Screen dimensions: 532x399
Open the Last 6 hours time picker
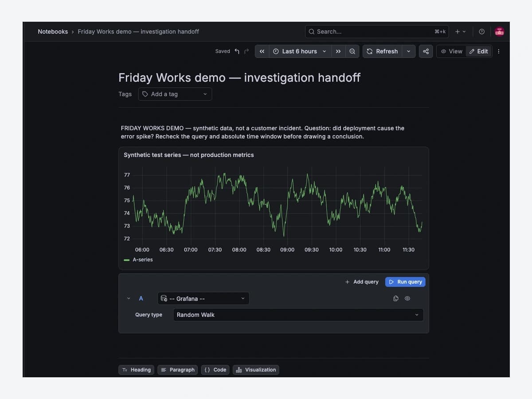tap(300, 51)
